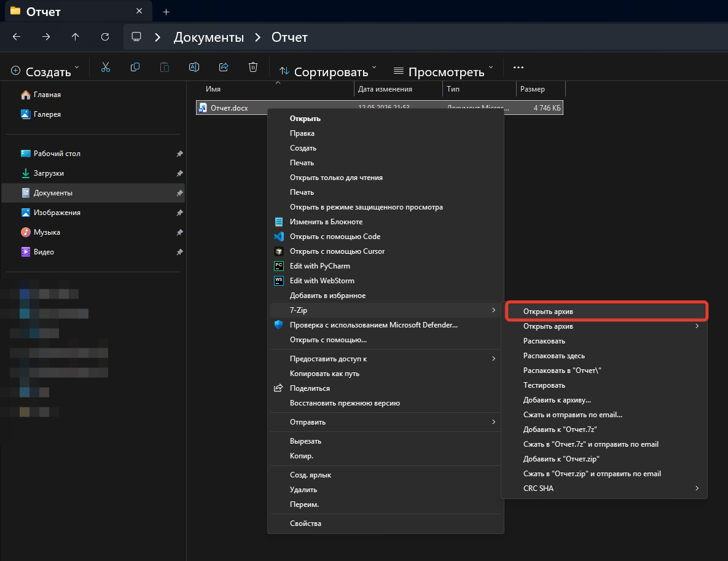
Task: Select Распаковать здесь in 7-Zip menu
Action: [605, 356]
